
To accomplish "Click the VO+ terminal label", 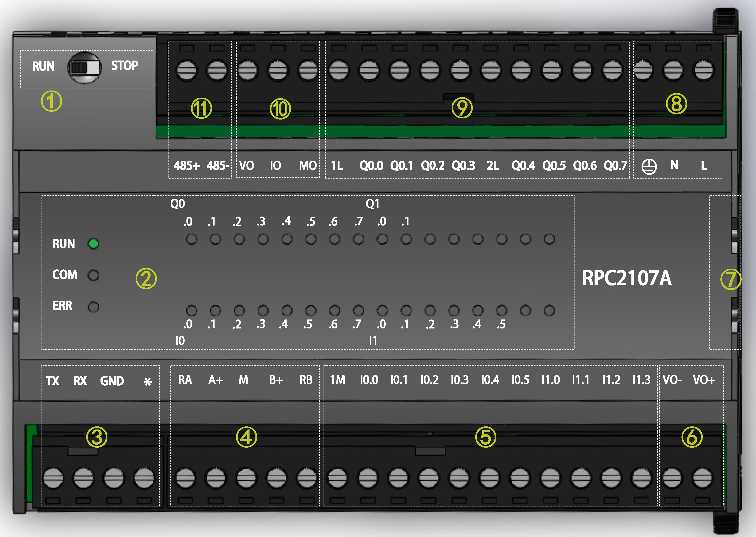I will tap(704, 380).
